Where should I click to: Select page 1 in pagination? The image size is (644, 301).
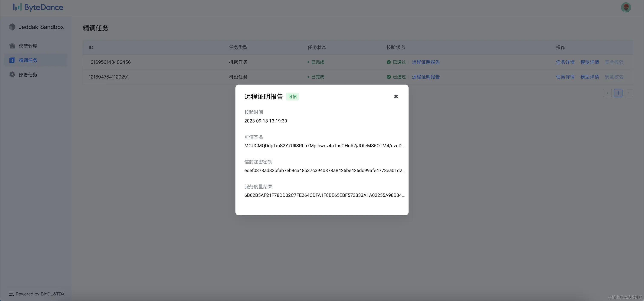pos(618,93)
